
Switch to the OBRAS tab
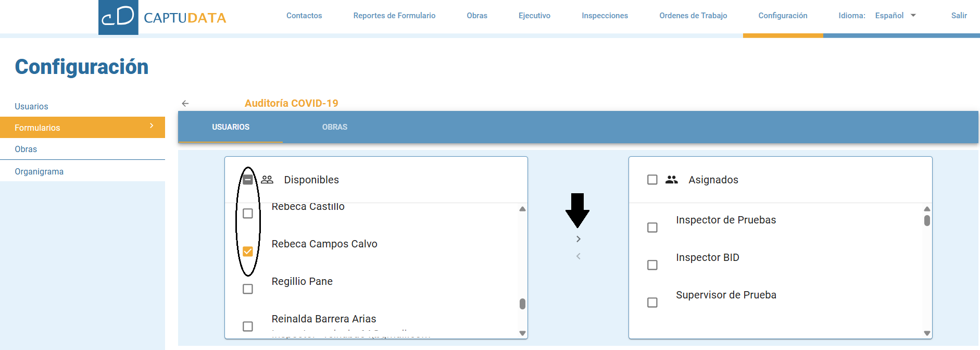coord(334,127)
